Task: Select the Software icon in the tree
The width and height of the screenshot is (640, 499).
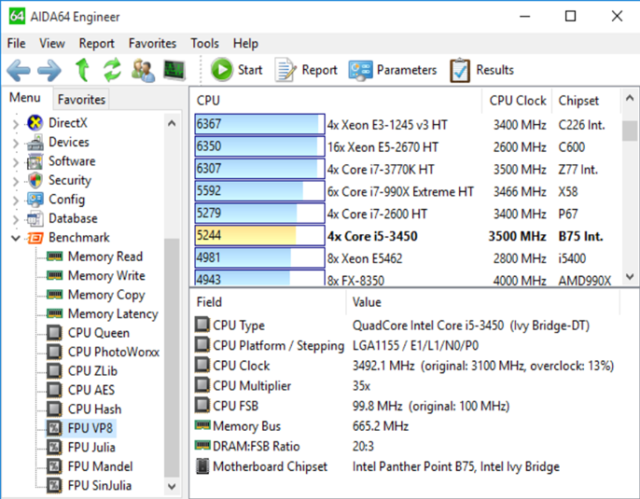Action: (35, 161)
